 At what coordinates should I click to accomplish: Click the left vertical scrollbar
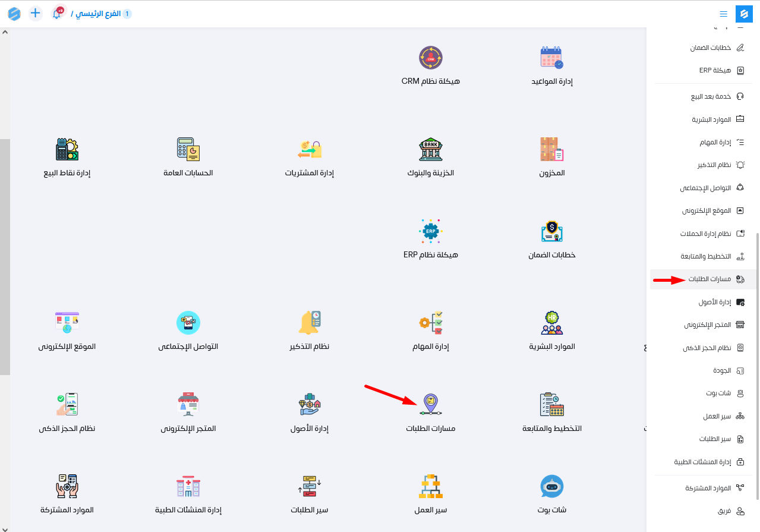click(x=5, y=256)
